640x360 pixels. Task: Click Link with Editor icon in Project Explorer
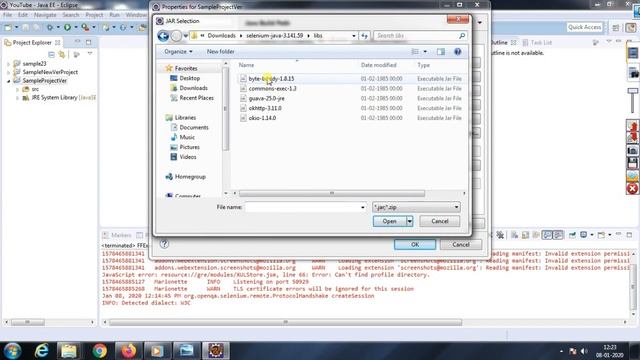coord(62,54)
